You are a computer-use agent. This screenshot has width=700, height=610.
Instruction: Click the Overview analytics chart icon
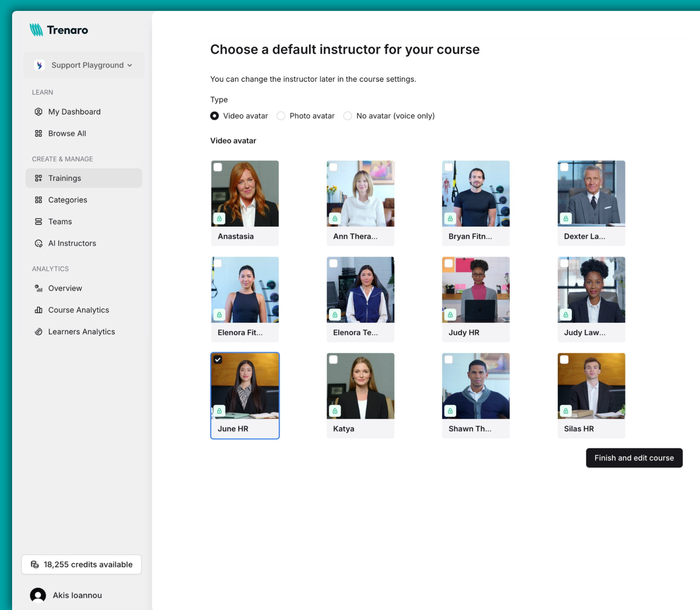point(38,288)
